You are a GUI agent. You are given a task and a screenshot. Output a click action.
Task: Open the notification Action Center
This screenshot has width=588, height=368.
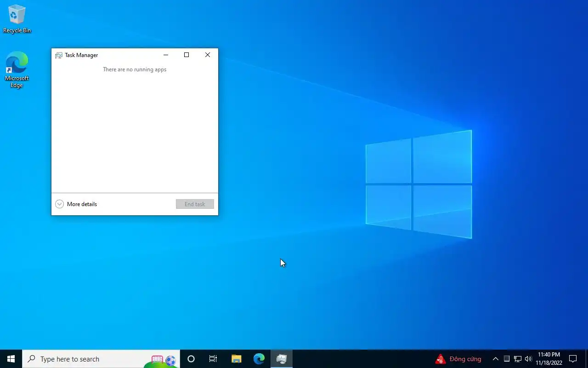pyautogui.click(x=573, y=359)
